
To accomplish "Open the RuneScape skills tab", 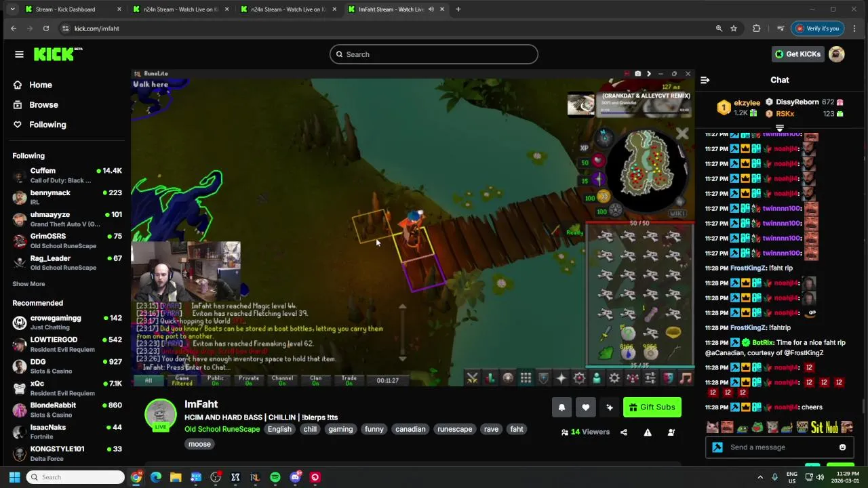I will click(490, 378).
